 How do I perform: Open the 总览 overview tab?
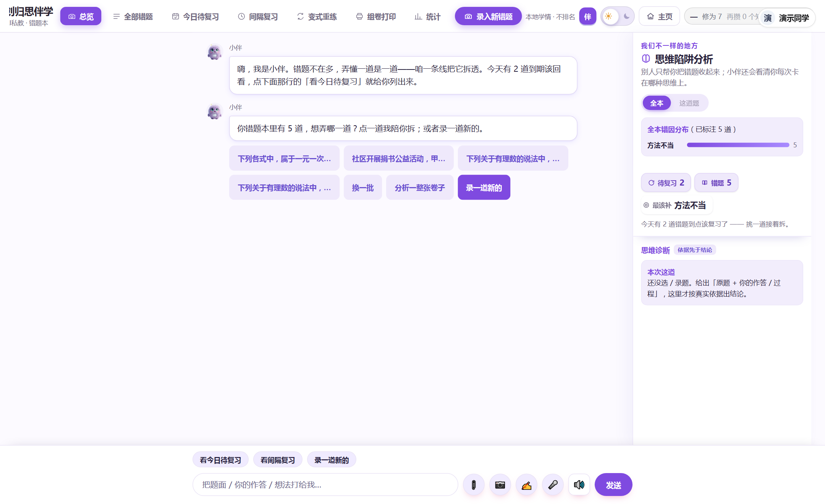(x=81, y=16)
